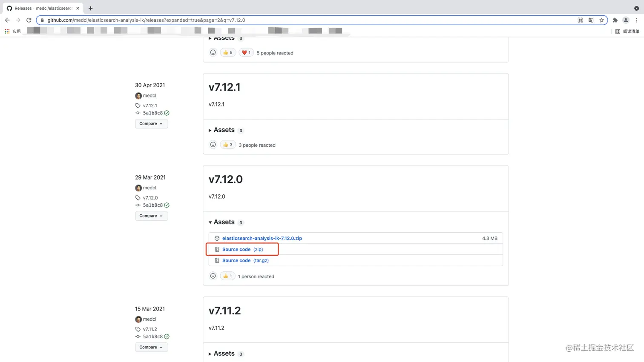This screenshot has height=362, width=644.
Task: Click the '29 Mar 2021' date text
Action: click(150, 177)
